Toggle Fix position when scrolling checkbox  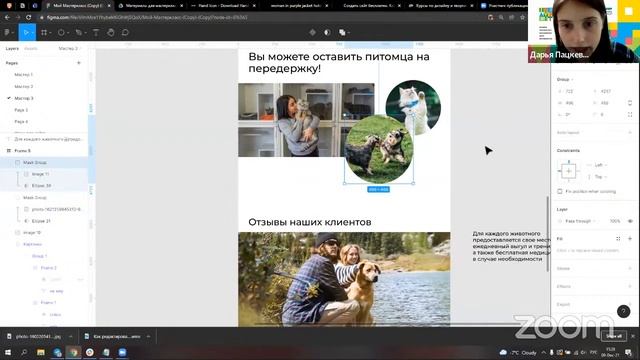[560, 191]
